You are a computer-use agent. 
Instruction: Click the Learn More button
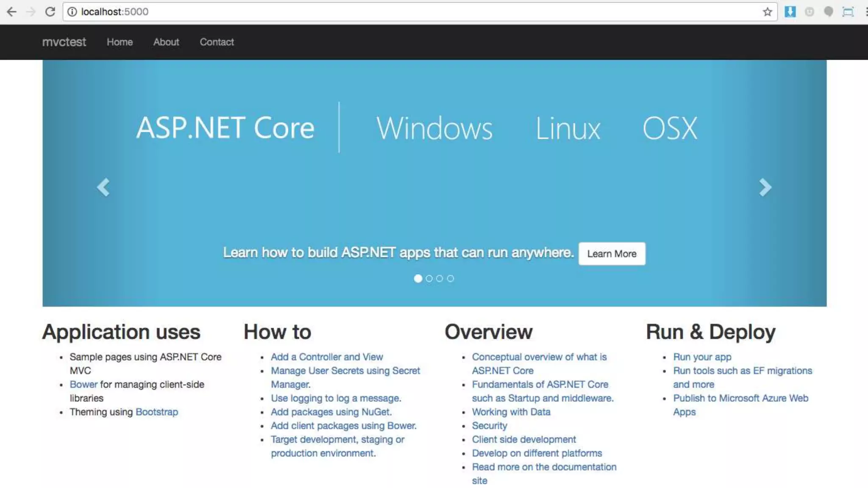tap(612, 253)
